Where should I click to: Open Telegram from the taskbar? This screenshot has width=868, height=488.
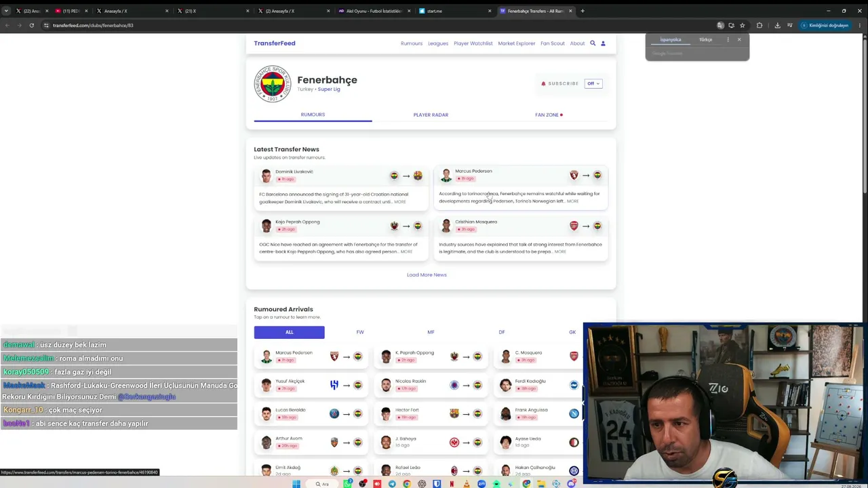392,484
